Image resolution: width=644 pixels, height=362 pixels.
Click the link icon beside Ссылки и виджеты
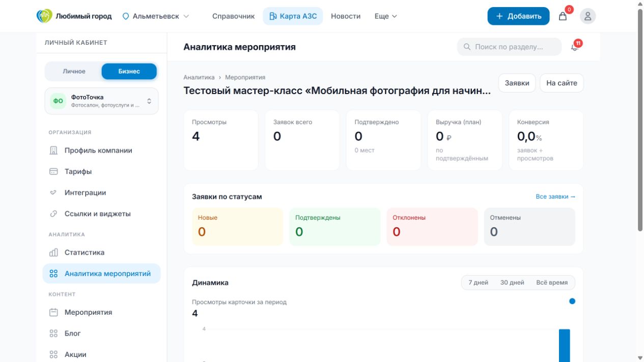(53, 214)
